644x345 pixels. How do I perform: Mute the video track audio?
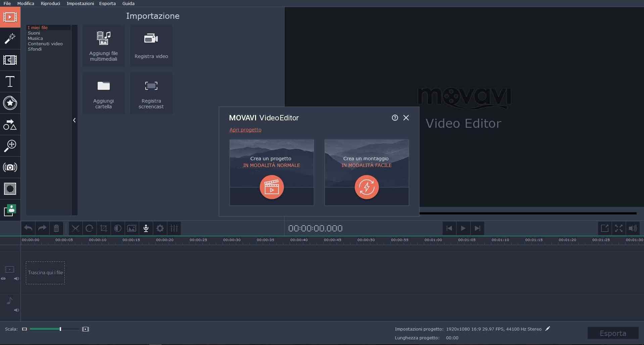16,279
